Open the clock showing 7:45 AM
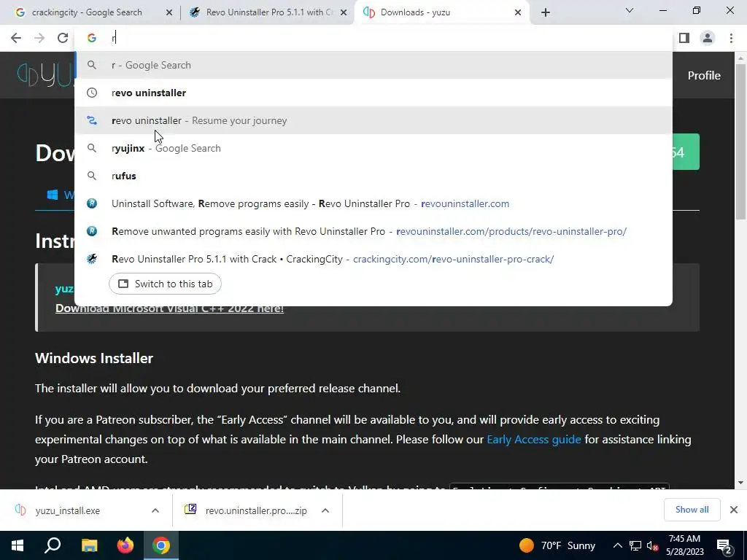This screenshot has width=747, height=560. (x=684, y=545)
